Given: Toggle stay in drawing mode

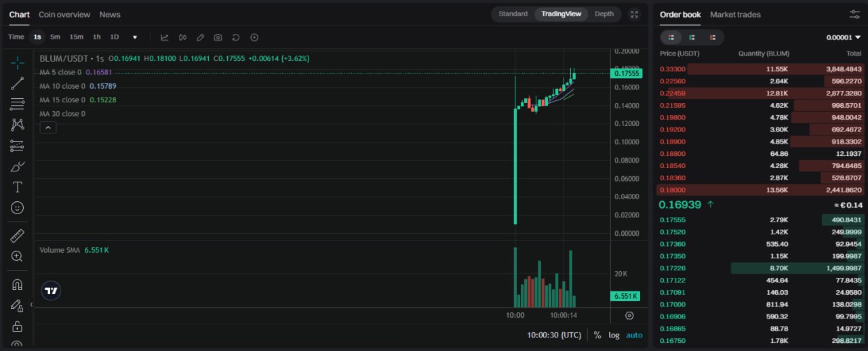Looking at the screenshot, I should [18, 306].
